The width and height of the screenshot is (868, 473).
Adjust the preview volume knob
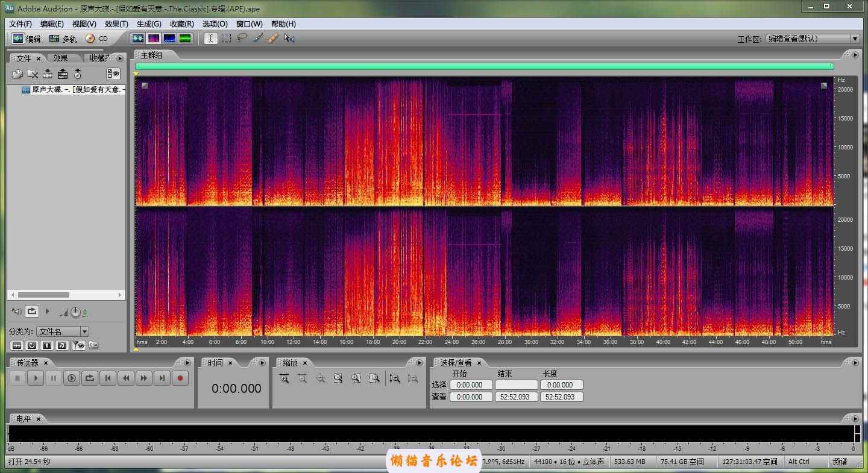tap(75, 312)
